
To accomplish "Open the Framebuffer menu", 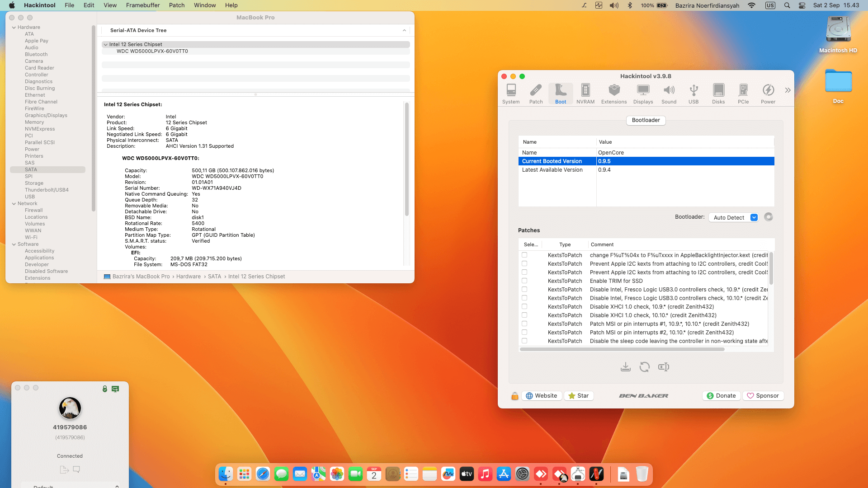I will 142,5.
